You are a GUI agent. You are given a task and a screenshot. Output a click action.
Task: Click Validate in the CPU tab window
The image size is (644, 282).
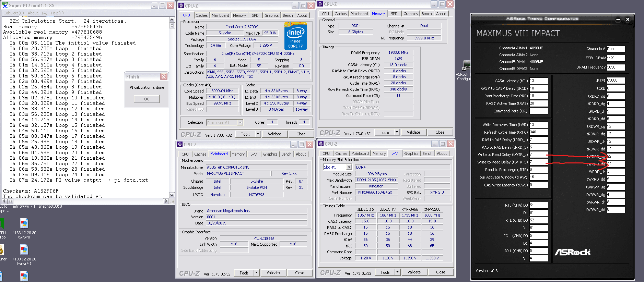tap(274, 134)
